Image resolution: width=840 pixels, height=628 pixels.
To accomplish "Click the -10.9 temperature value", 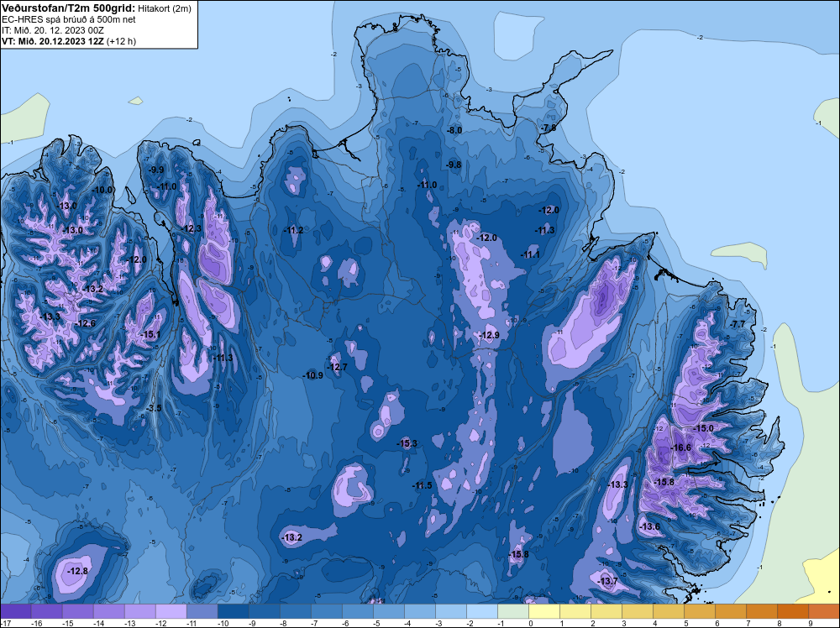I will coord(312,375).
